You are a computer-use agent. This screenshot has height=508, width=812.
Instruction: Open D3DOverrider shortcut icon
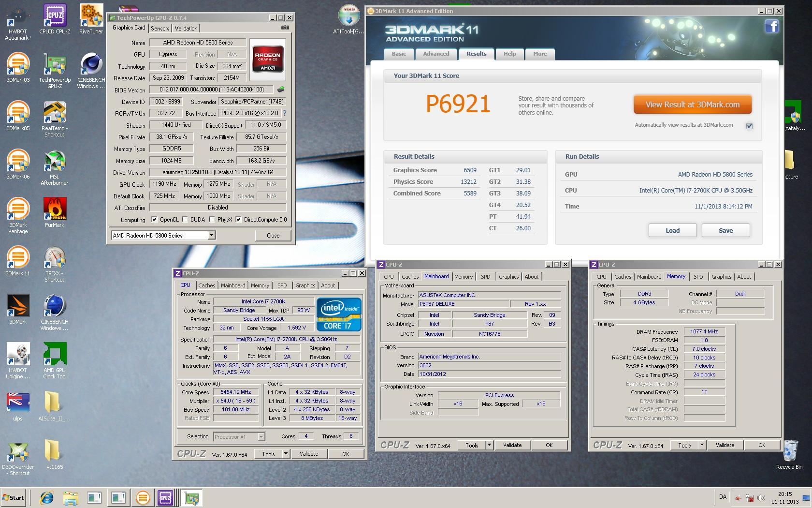click(18, 458)
